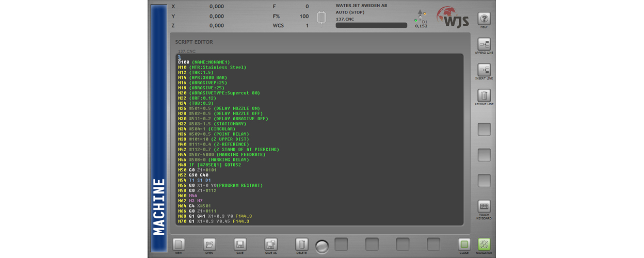Click the program progress bar under 137.CNC
Image resolution: width=644 pixels, height=258 pixels.
click(x=371, y=25)
